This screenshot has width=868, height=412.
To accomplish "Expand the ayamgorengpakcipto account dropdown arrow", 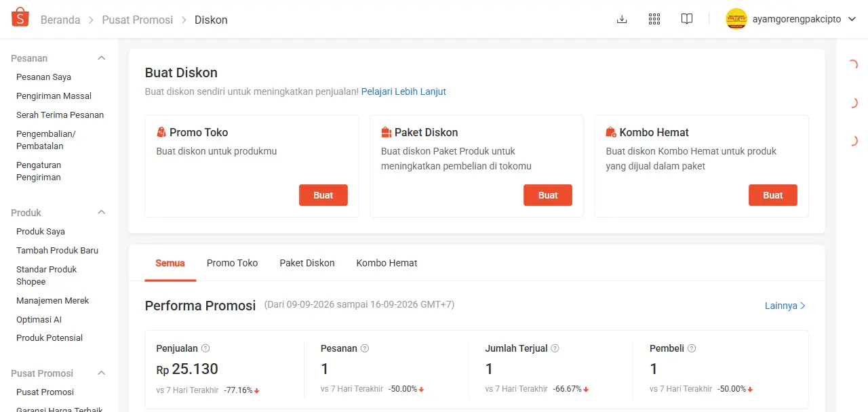I will point(852,19).
